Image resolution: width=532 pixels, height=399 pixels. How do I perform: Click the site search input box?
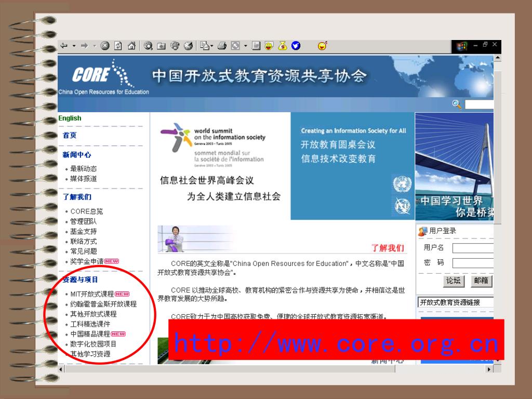coord(478,104)
